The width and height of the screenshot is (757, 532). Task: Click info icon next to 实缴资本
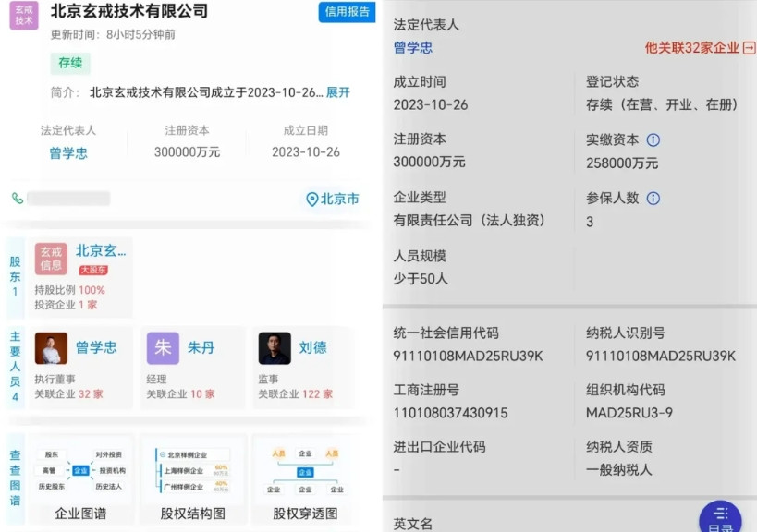pos(653,139)
